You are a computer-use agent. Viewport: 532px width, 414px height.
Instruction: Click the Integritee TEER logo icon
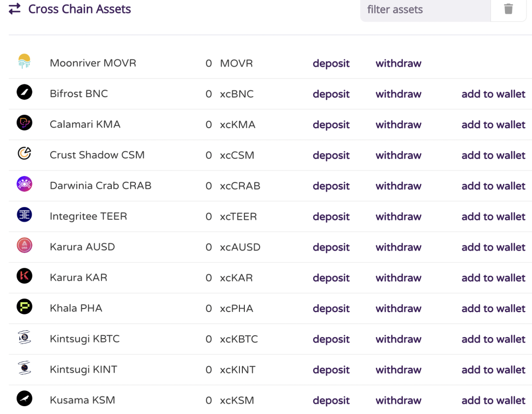(24, 214)
